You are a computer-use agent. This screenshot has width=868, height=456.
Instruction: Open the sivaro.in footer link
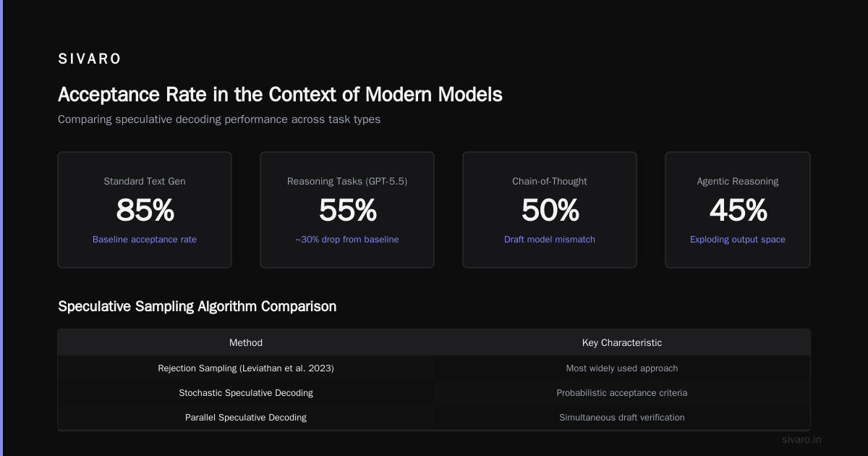pyautogui.click(x=802, y=439)
